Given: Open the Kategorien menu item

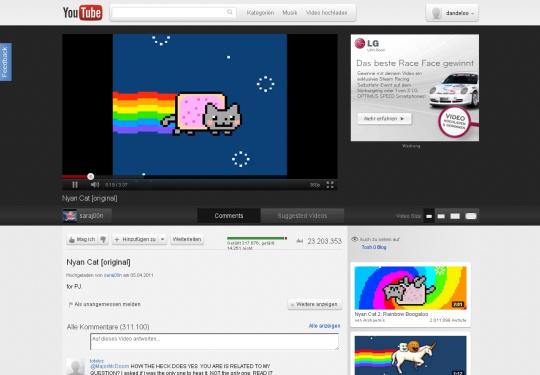Looking at the screenshot, I should (x=260, y=13).
